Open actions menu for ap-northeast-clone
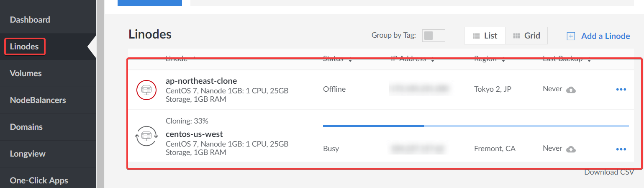The height and width of the screenshot is (188, 644). [x=621, y=90]
